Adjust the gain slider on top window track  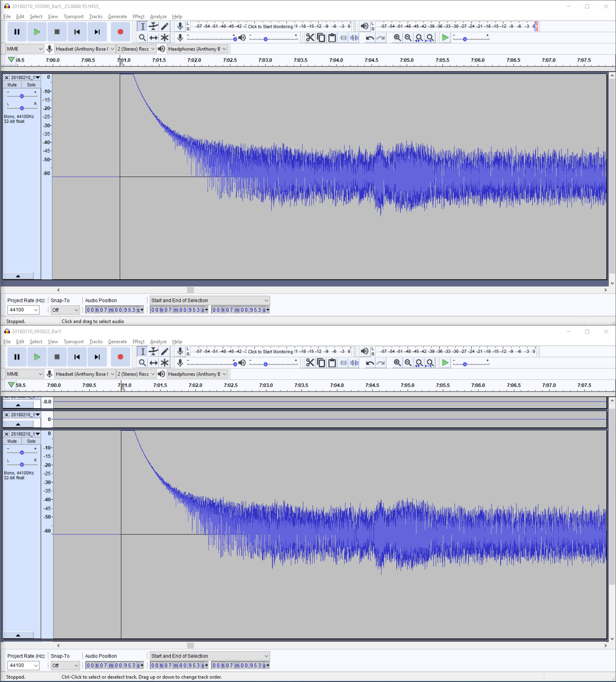point(22,96)
